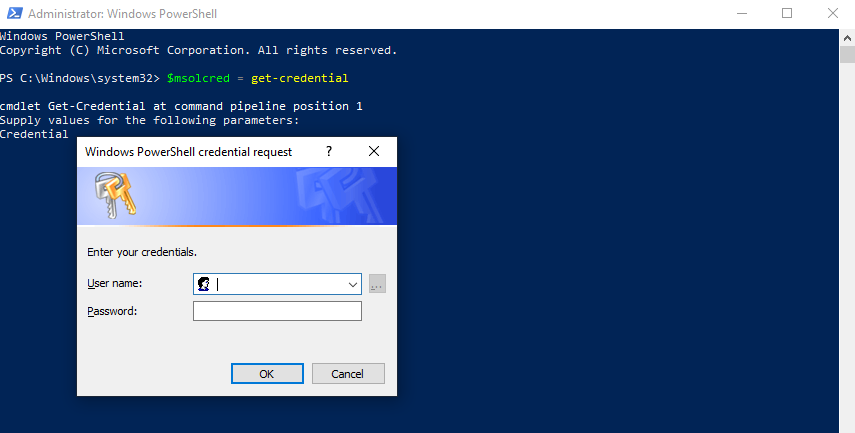Expand the User name dropdown list
This screenshot has width=855, height=433.
352,284
